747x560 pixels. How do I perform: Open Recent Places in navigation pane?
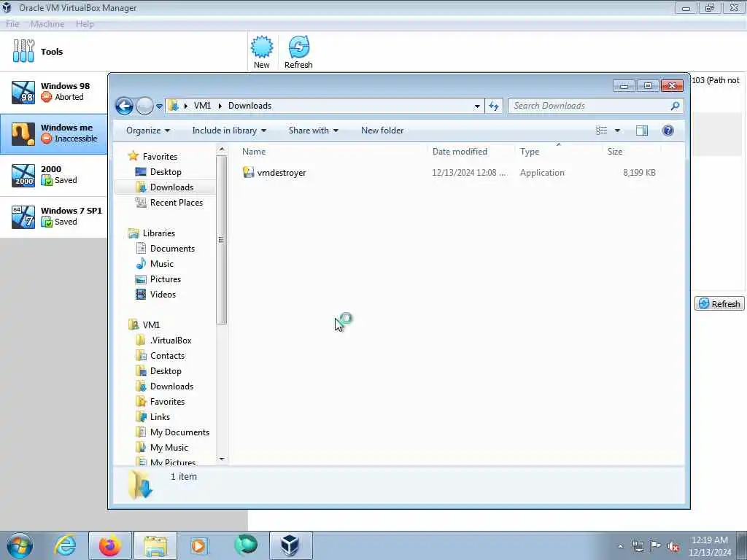(177, 203)
